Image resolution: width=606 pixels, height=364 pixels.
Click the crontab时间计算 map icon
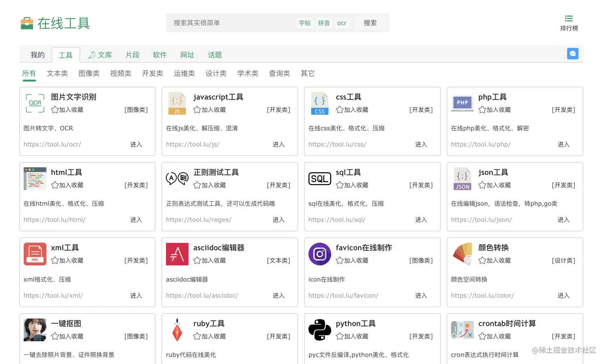click(x=462, y=330)
